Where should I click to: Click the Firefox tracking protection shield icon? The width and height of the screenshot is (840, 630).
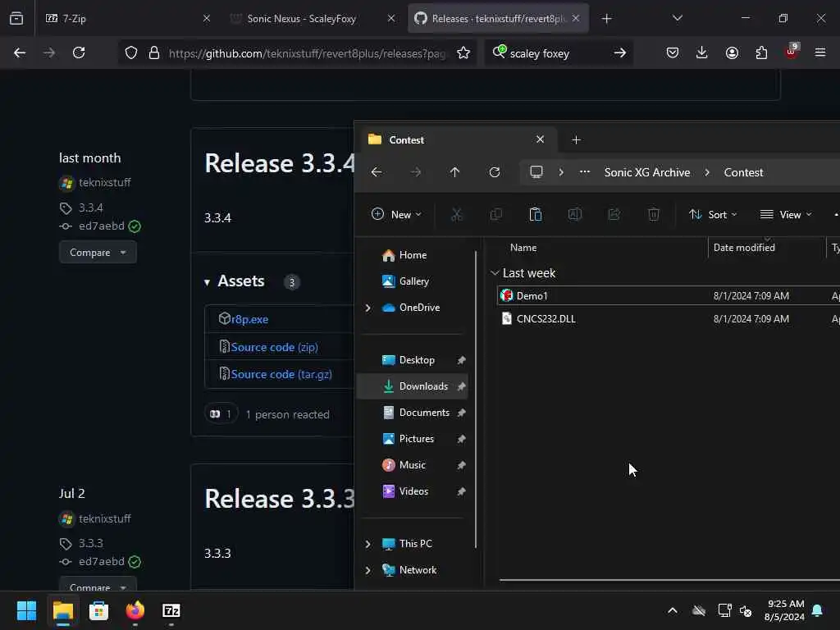click(x=131, y=52)
